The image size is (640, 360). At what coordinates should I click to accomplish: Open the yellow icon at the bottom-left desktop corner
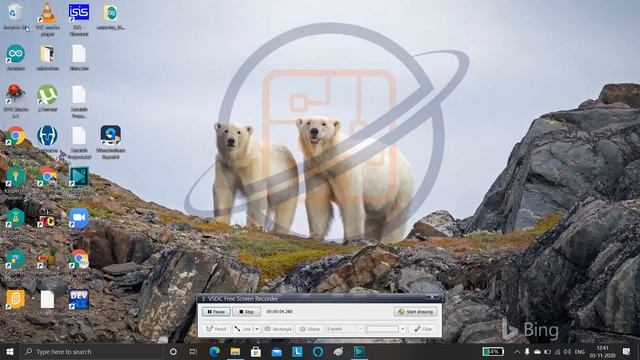15,300
